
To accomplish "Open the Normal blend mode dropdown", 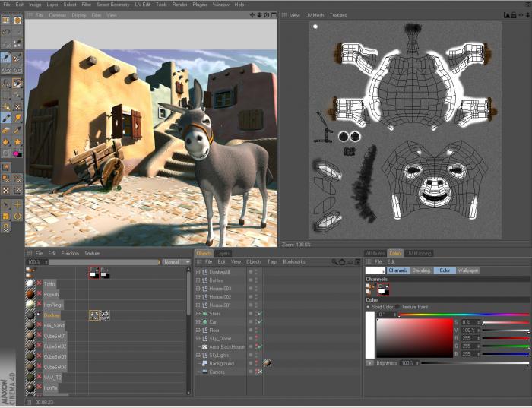I will point(176,262).
